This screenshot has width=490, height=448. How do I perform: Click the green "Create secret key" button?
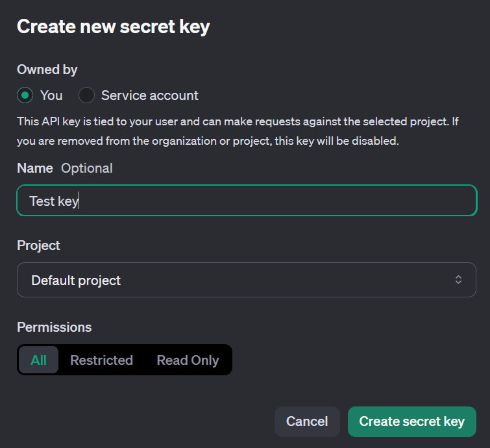411,421
